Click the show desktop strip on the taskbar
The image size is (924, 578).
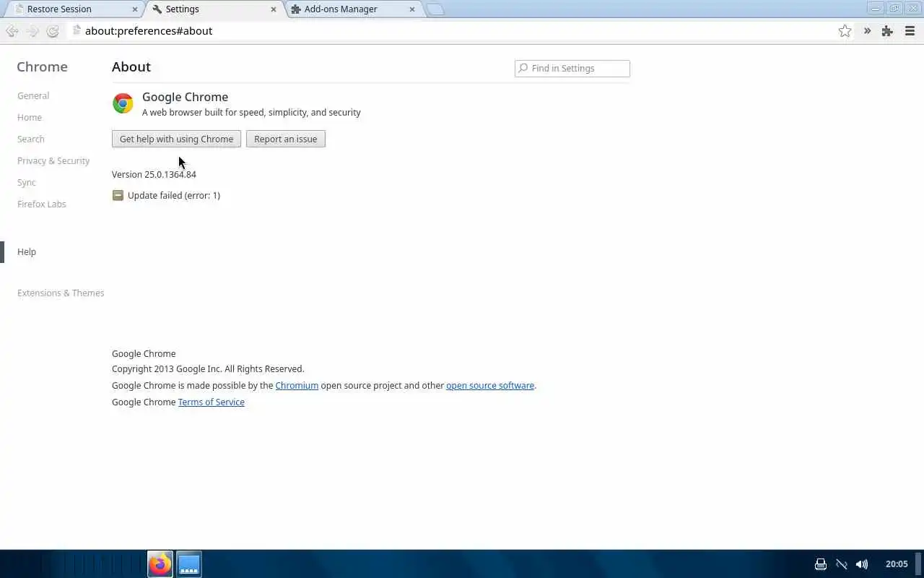920,564
